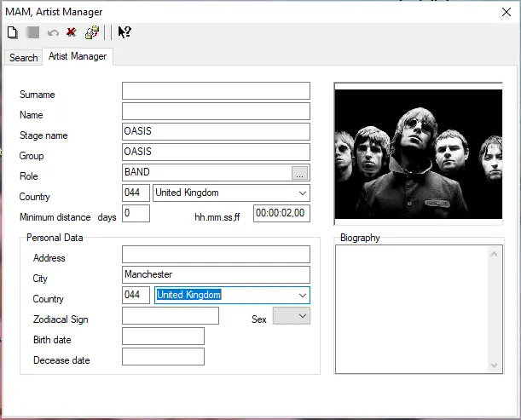Screen dimensions: 521x420
Task: Click the folders copy toolbar icon
Action: pos(92,32)
